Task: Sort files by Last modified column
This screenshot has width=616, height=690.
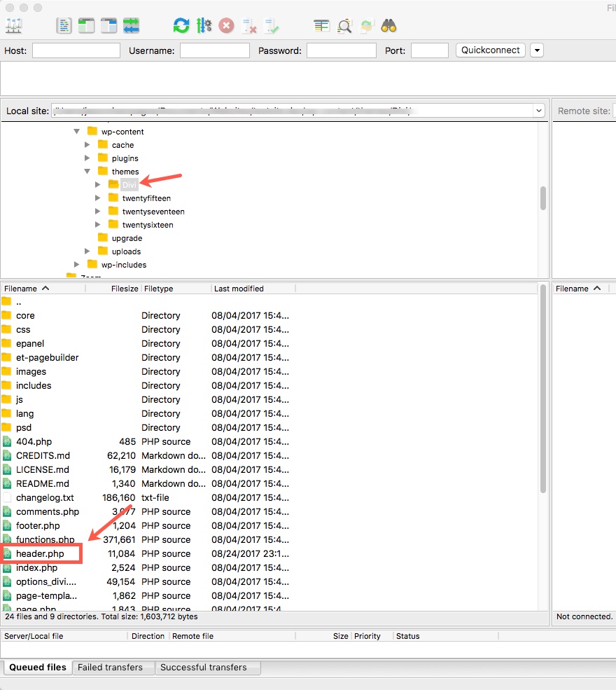Action: coord(239,289)
